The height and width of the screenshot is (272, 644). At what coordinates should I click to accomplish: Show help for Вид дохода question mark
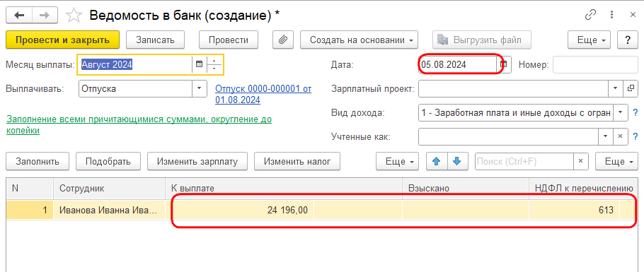(636, 112)
